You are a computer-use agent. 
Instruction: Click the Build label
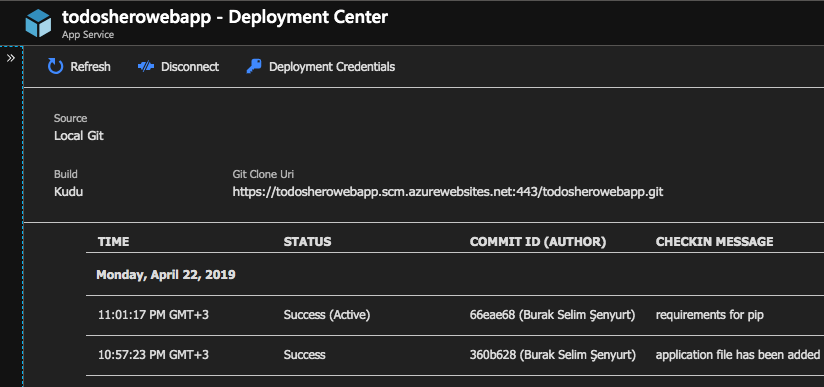pyautogui.click(x=66, y=175)
